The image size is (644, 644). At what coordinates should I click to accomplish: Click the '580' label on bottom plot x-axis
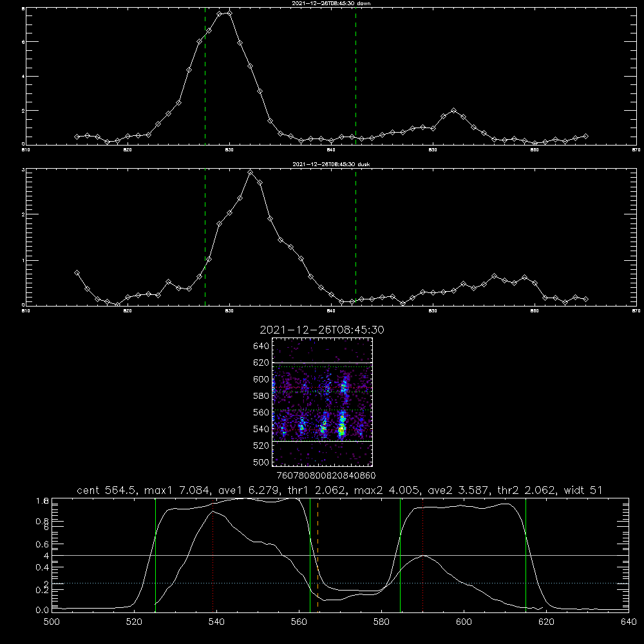(381, 622)
